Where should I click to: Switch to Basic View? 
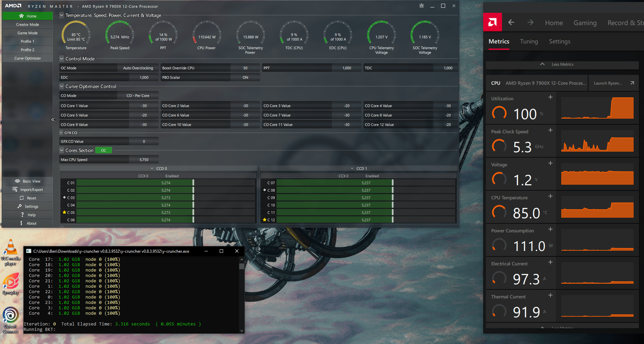[x=28, y=181]
